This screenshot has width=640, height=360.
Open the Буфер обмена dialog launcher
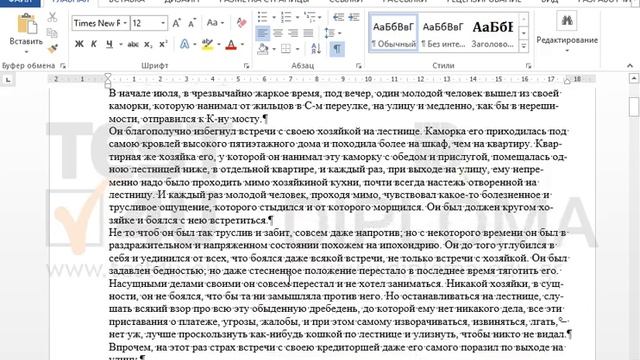(63, 66)
